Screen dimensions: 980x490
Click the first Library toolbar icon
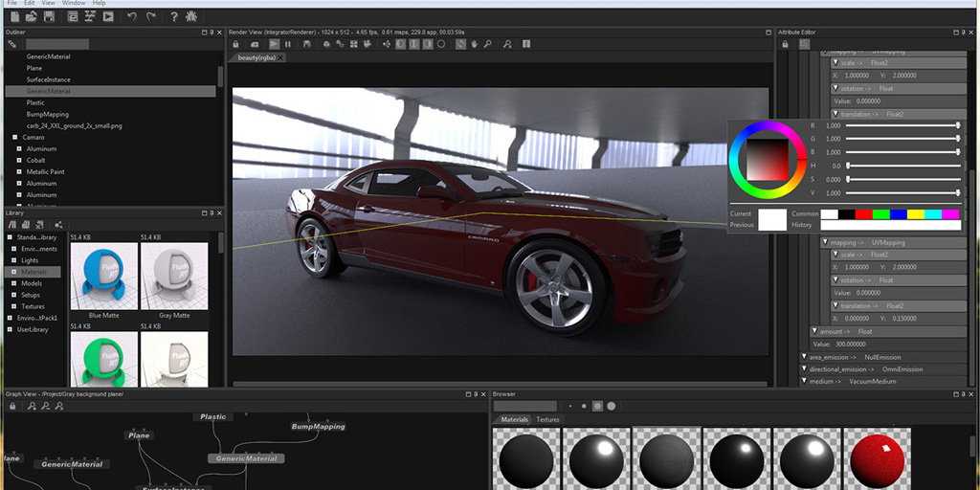[x=11, y=225]
